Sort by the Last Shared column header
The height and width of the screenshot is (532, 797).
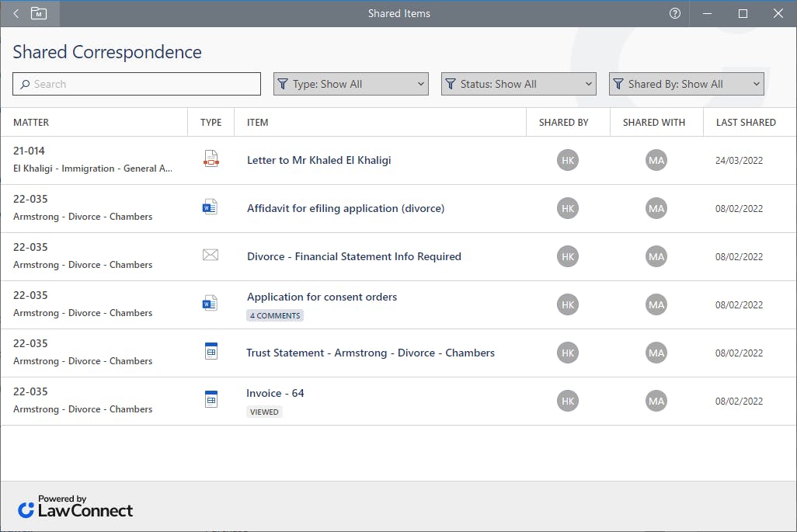pos(746,122)
